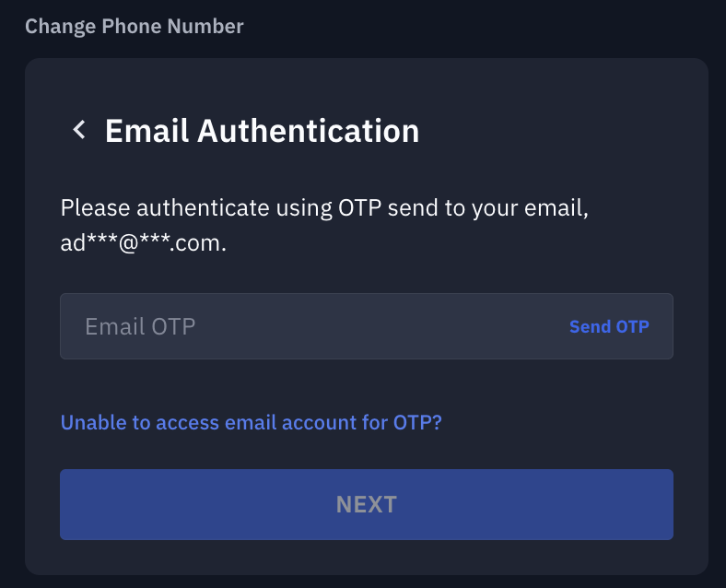
Task: Click the Send OTP link
Action: [609, 326]
